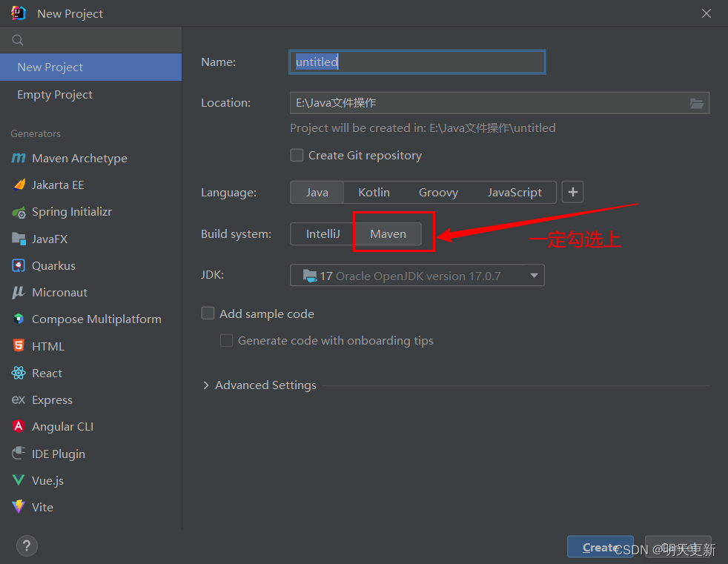This screenshot has width=728, height=564.
Task: Choose JavaScript as the language
Action: 514,192
